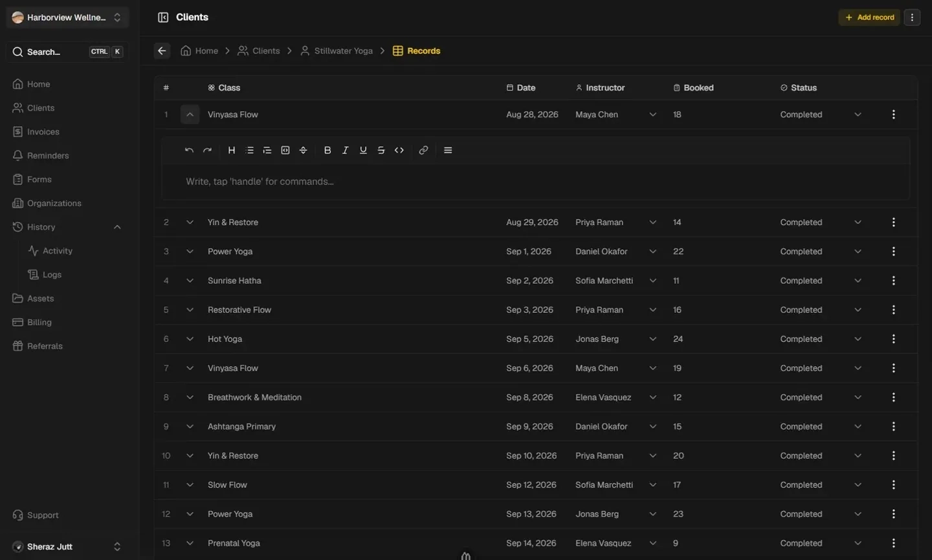Toggle bold formatting

(327, 150)
